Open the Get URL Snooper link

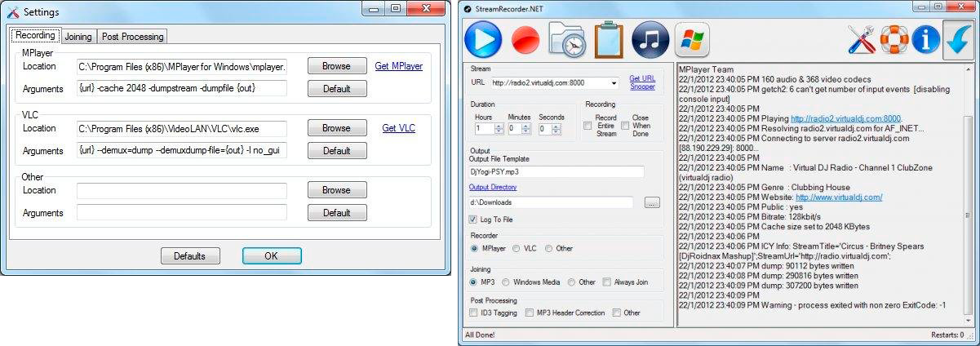(x=642, y=82)
